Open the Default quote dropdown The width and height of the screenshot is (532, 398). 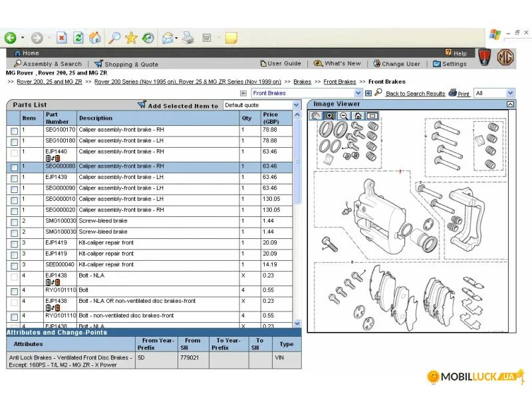coord(296,105)
